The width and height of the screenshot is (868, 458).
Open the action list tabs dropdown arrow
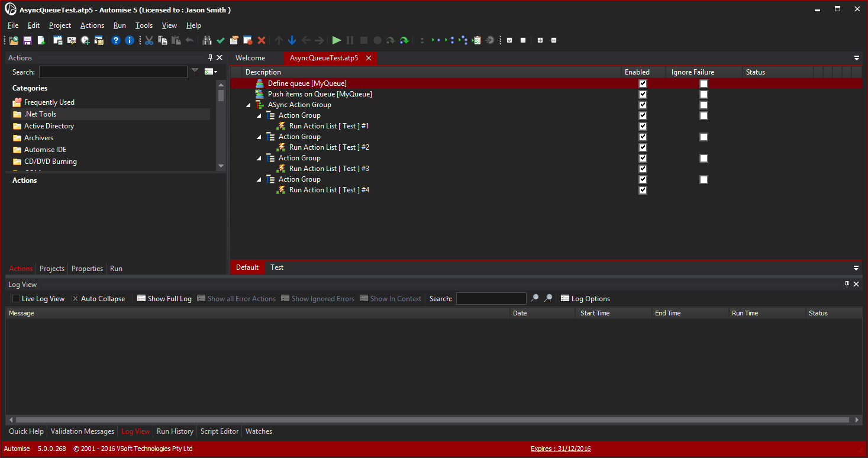857,267
